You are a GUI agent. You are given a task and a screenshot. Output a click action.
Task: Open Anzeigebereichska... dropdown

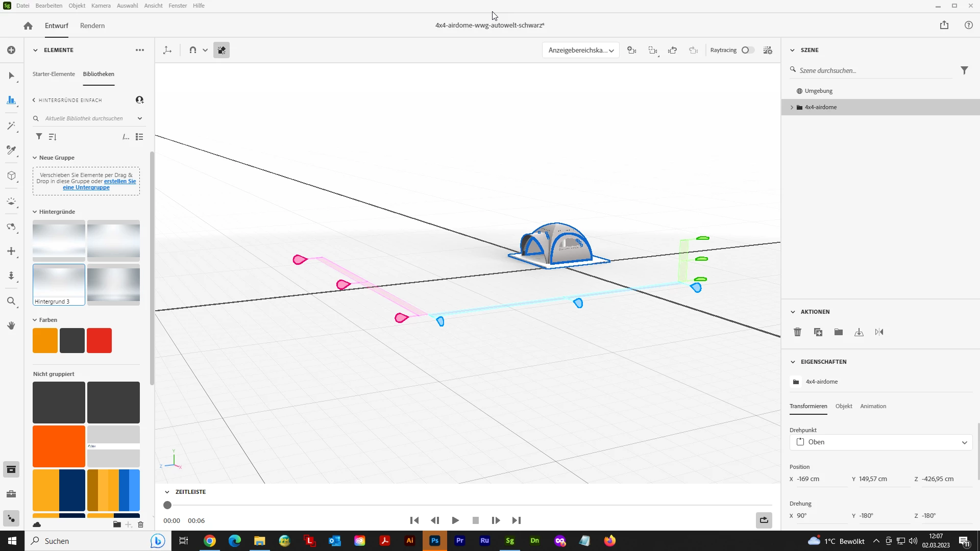pyautogui.click(x=580, y=50)
